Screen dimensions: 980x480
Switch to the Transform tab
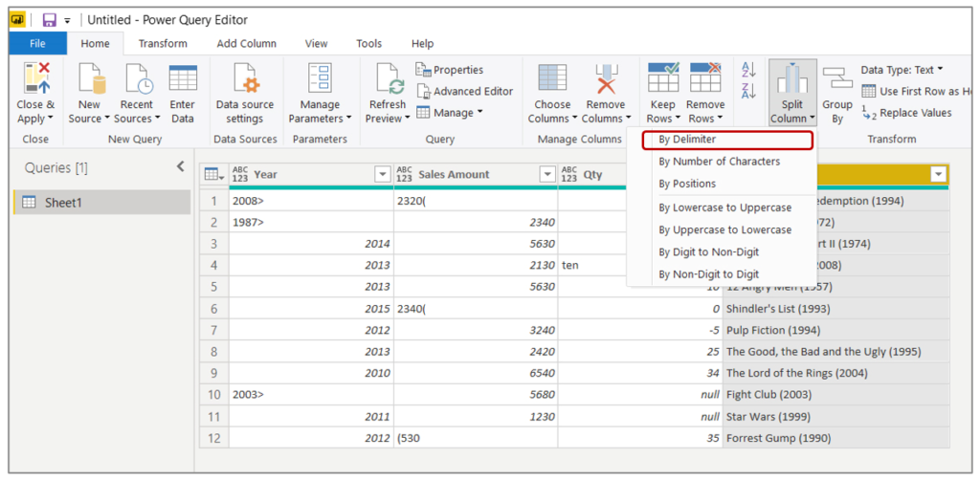pyautogui.click(x=163, y=44)
